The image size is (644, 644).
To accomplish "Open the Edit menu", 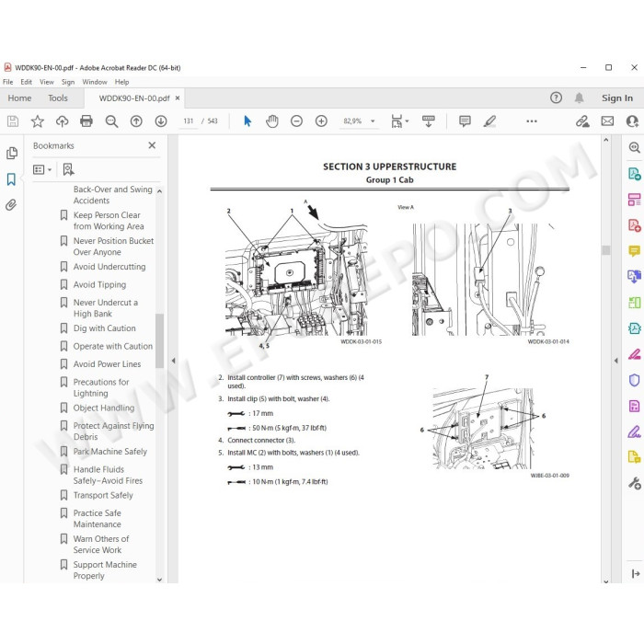I will 27,82.
